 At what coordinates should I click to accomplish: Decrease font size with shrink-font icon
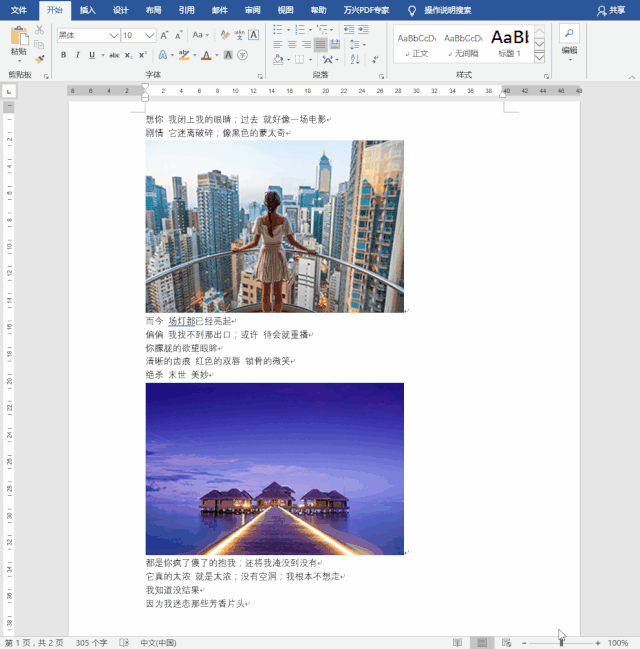(x=178, y=35)
